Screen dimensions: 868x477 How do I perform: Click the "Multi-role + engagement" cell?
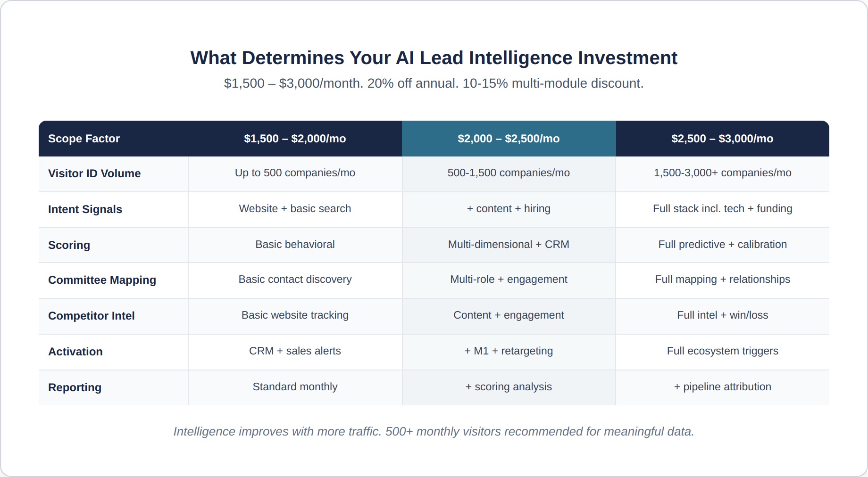click(509, 280)
